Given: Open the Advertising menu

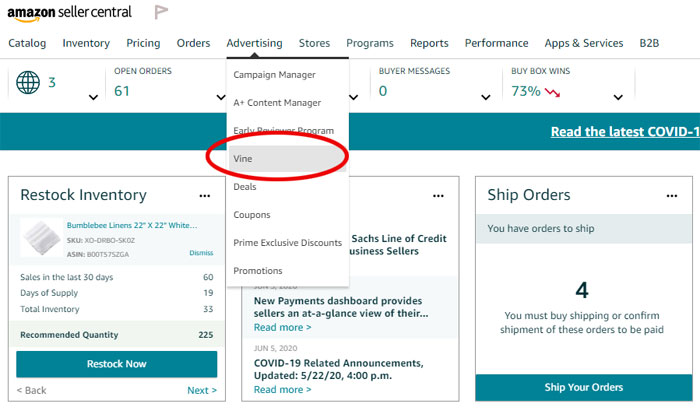Looking at the screenshot, I should (x=254, y=43).
